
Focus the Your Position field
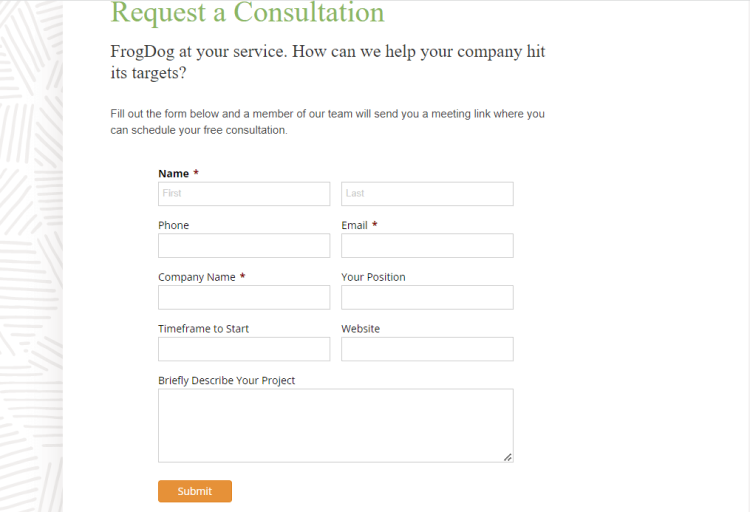click(427, 297)
